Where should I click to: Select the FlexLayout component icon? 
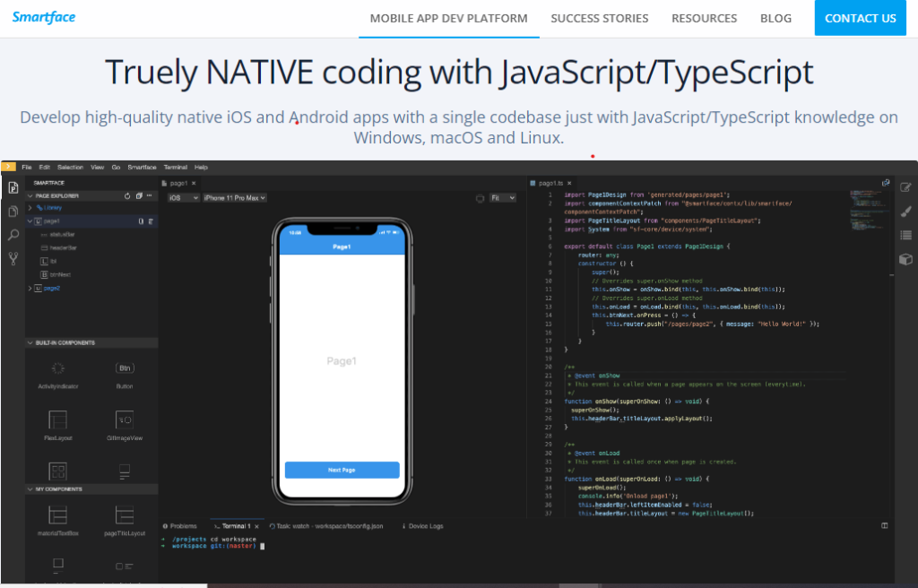pos(58,419)
